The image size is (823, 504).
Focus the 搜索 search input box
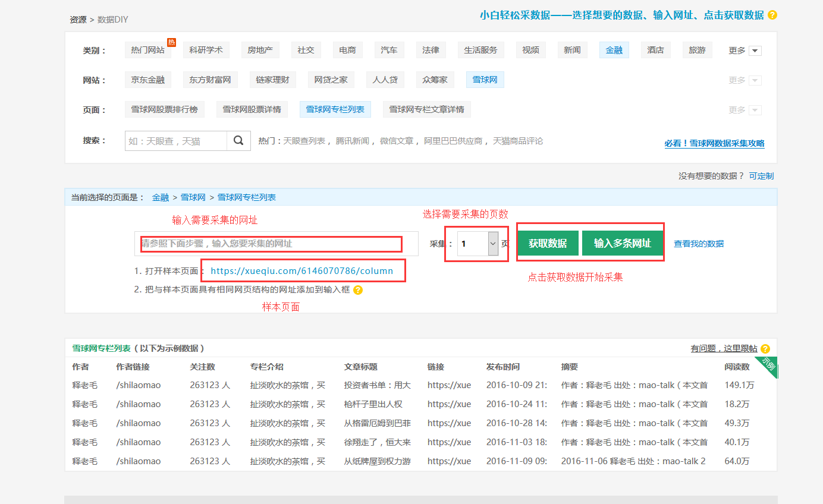[176, 141]
